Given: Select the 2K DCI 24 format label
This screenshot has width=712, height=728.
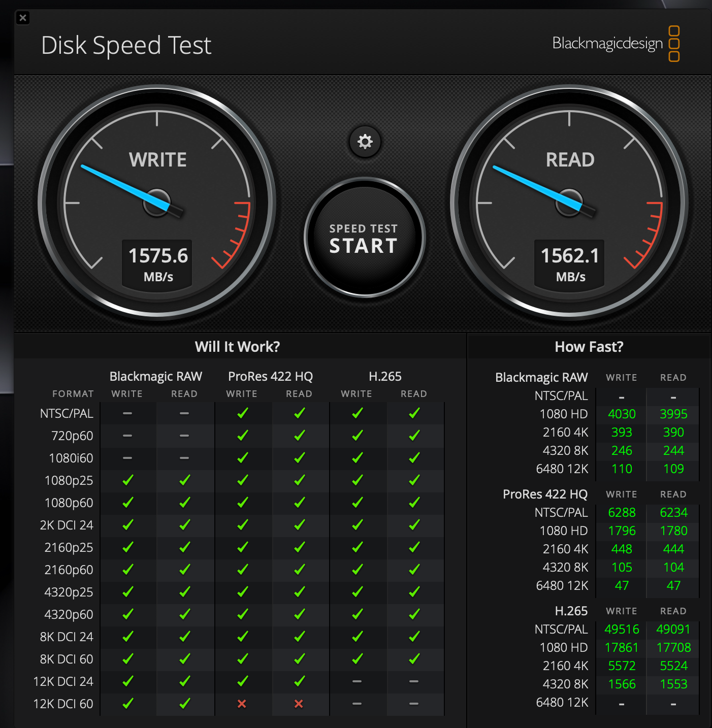Looking at the screenshot, I should pos(67,525).
